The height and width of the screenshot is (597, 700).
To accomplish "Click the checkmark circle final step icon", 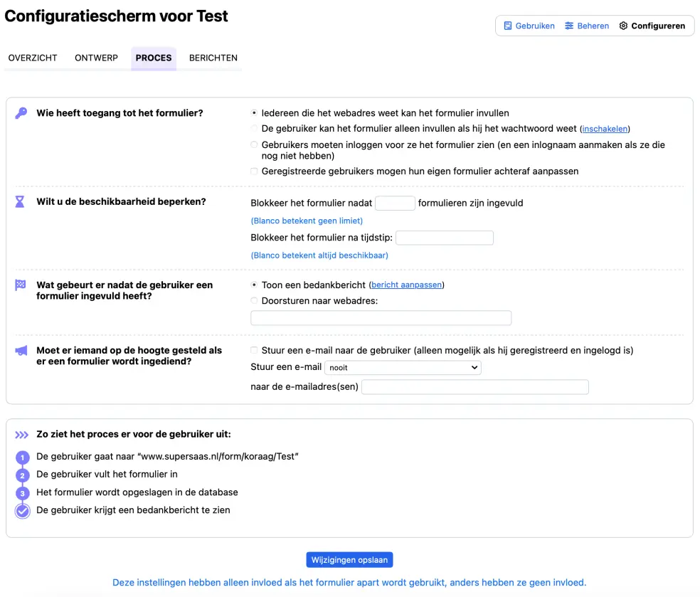I will point(22,510).
